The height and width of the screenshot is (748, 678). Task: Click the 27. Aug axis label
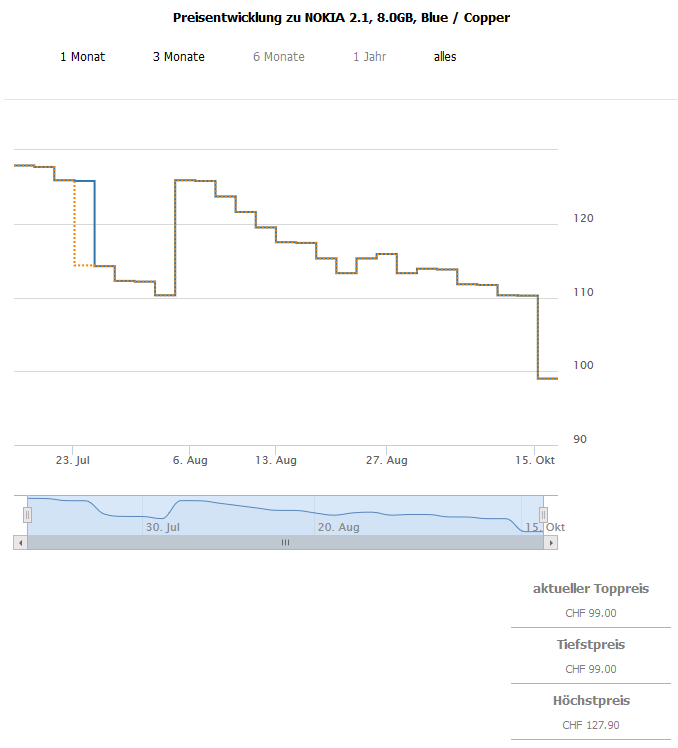(x=386, y=460)
